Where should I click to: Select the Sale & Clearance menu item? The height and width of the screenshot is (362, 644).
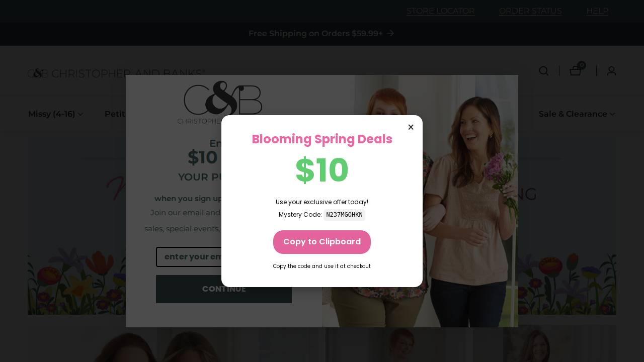(573, 114)
